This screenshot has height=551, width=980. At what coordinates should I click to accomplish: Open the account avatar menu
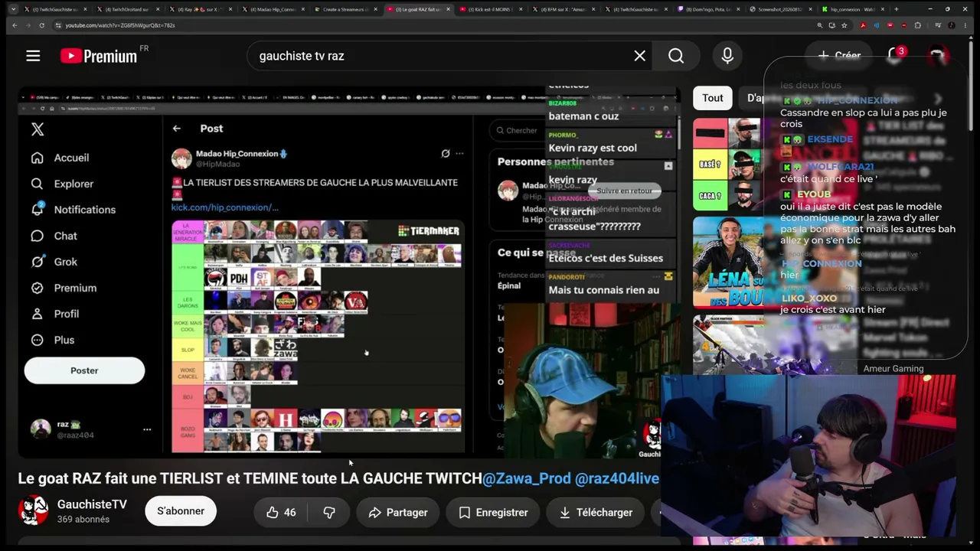(x=937, y=55)
